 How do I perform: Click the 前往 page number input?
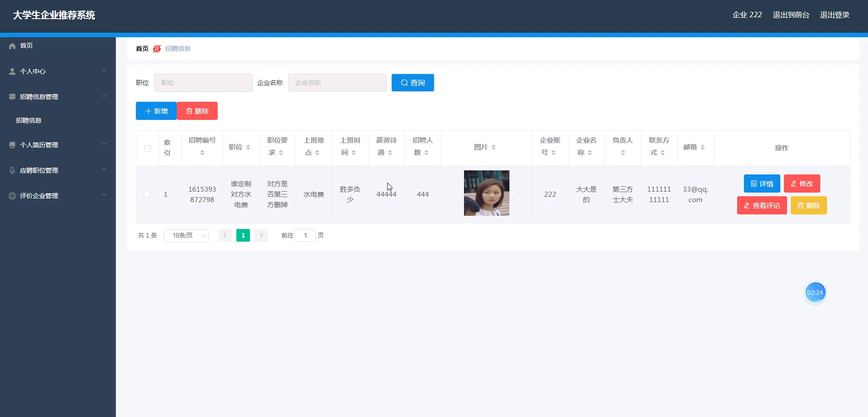[x=305, y=235]
